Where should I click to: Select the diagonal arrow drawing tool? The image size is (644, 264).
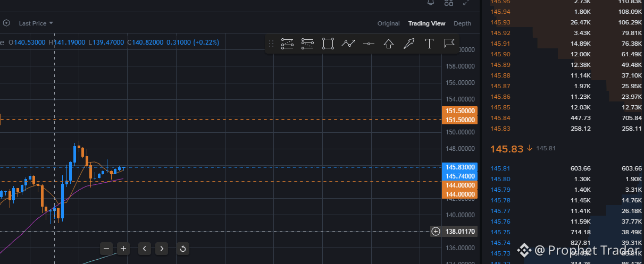pos(409,44)
